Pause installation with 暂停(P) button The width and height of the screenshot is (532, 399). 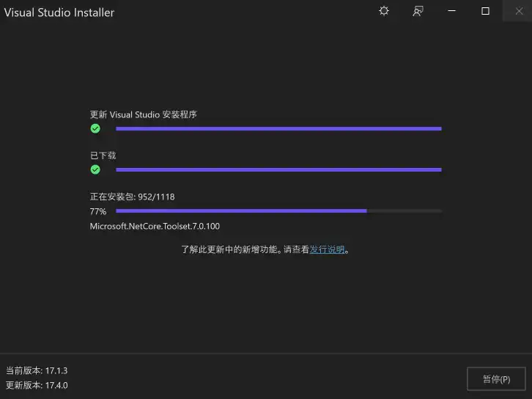point(496,379)
